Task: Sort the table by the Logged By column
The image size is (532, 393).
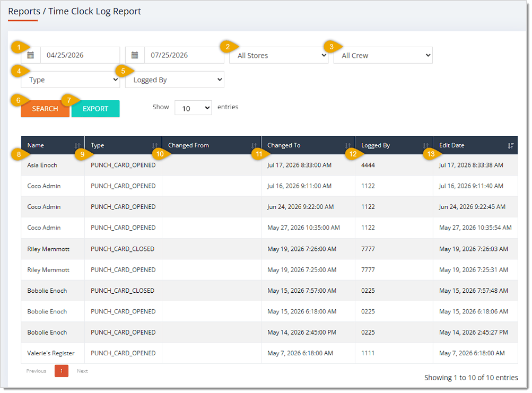Action: [x=394, y=146]
